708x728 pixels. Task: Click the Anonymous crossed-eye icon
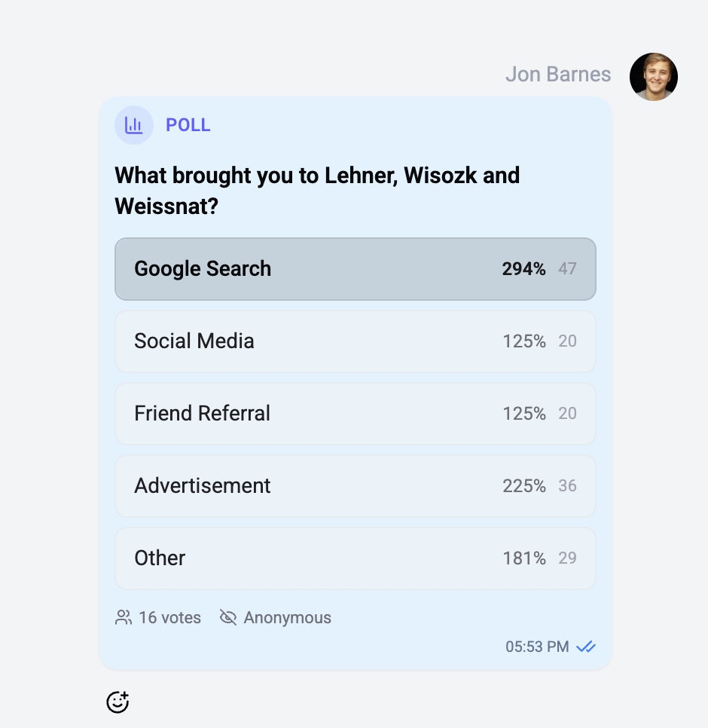[x=227, y=617]
